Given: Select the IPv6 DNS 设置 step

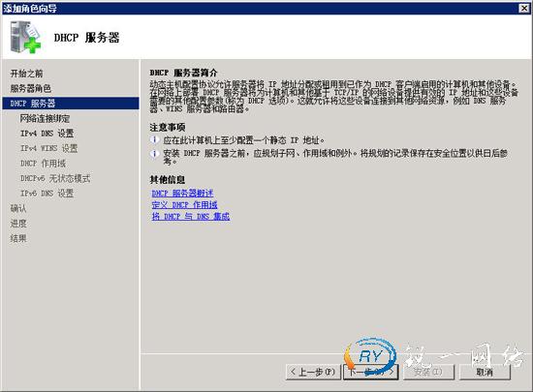Looking at the screenshot, I should pyautogui.click(x=47, y=194).
